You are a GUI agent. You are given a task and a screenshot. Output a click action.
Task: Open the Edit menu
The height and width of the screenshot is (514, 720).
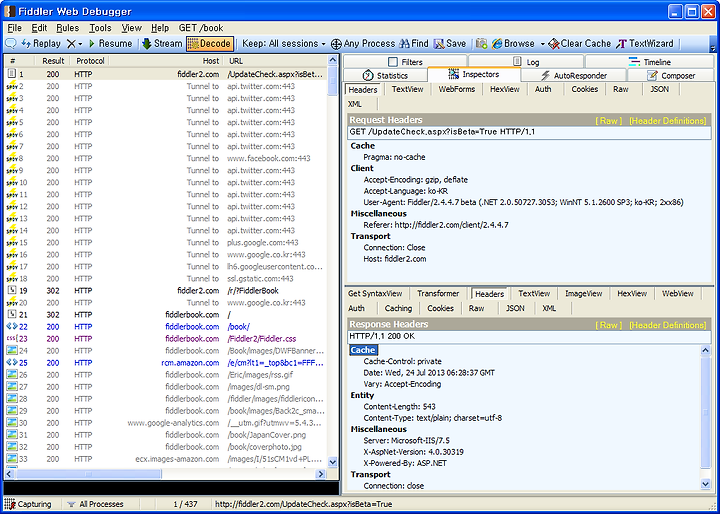tap(39, 28)
